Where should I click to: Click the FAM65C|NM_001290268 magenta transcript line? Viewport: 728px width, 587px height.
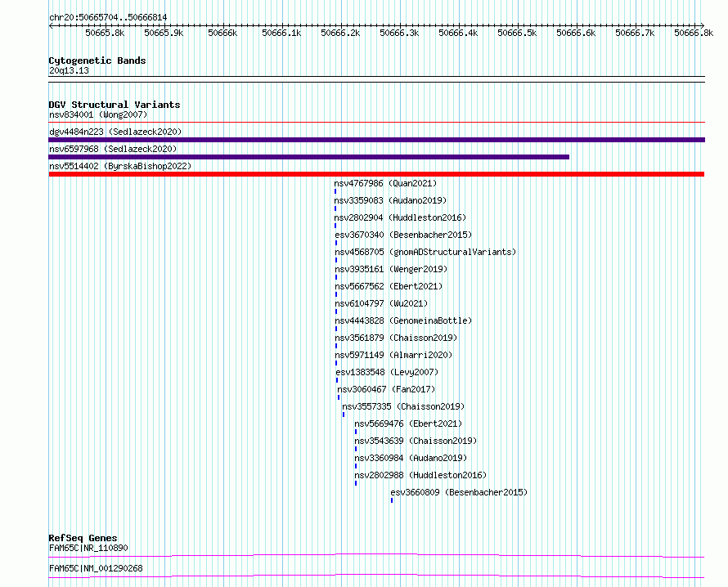coord(376,576)
